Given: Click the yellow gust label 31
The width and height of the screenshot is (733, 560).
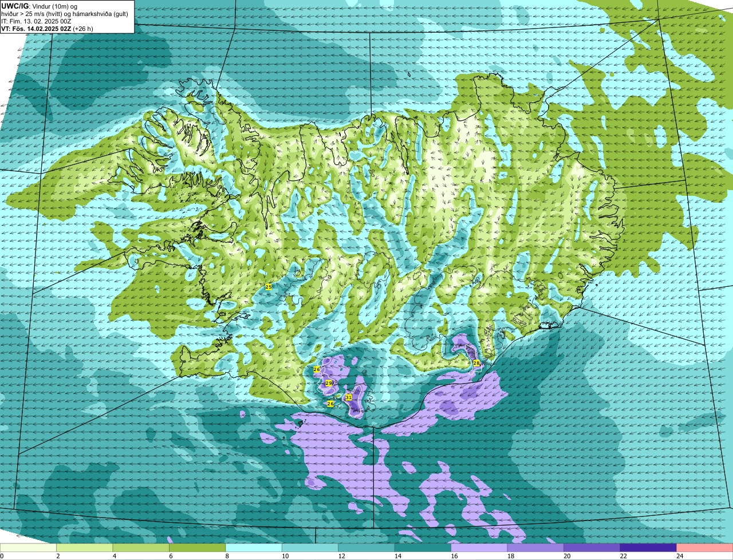Looking at the screenshot, I should [x=349, y=397].
